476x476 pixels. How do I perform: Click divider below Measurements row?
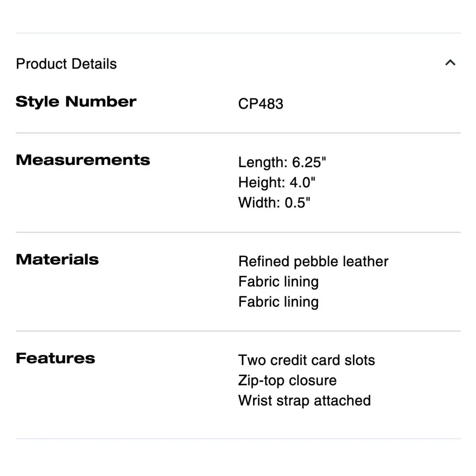238,232
